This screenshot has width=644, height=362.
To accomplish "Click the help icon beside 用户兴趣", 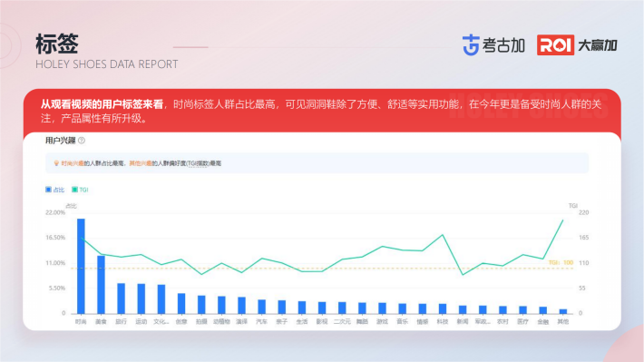I will (82, 141).
